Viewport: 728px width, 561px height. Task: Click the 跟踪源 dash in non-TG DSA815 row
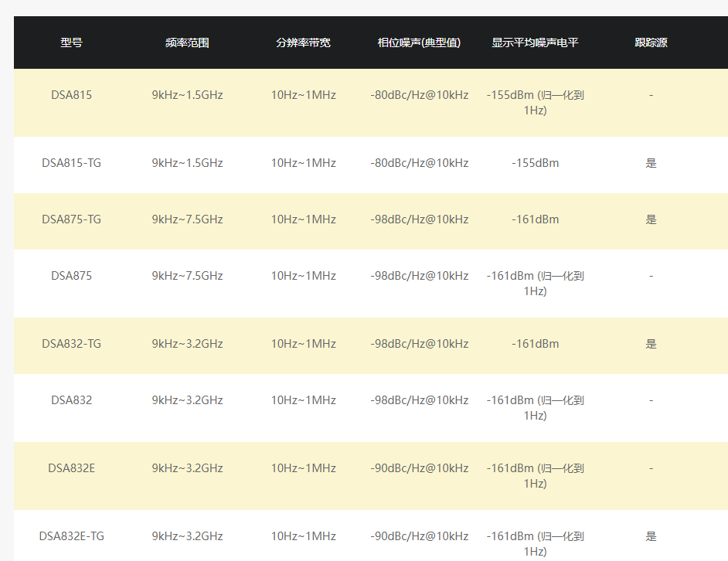point(651,95)
